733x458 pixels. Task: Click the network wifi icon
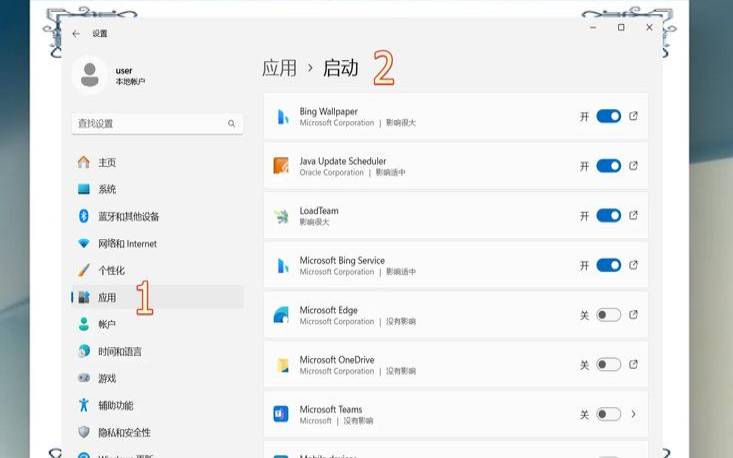point(84,243)
